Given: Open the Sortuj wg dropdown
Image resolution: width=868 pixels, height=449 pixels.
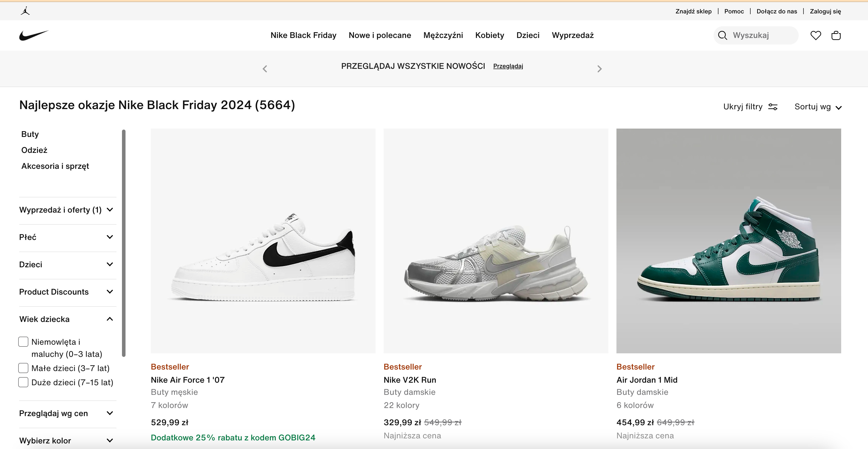Looking at the screenshot, I should coord(818,107).
